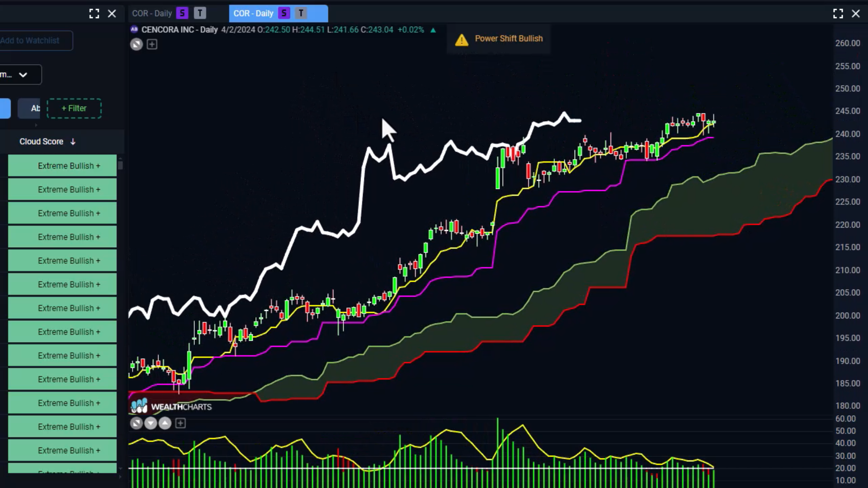868x488 pixels.
Task: Click the S badge on the active COR tab
Action: coord(284,13)
